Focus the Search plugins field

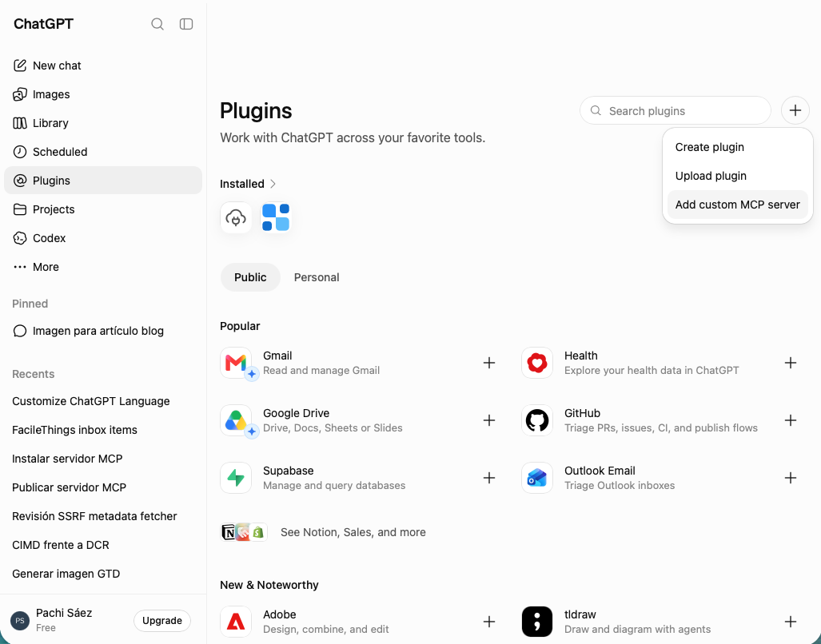pos(675,111)
